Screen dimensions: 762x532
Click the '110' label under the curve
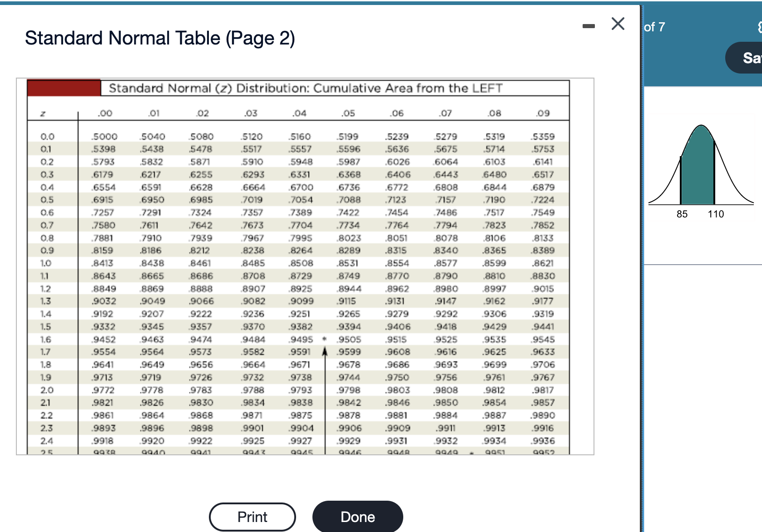click(716, 214)
